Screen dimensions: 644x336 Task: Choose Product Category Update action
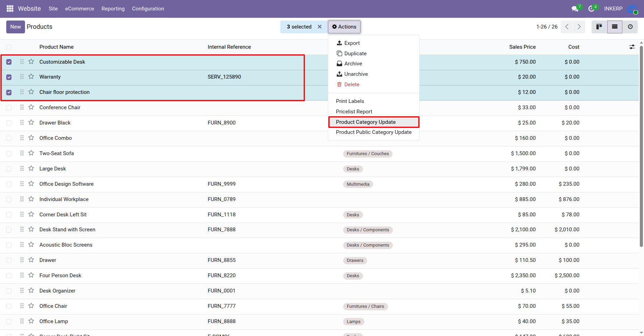point(374,122)
